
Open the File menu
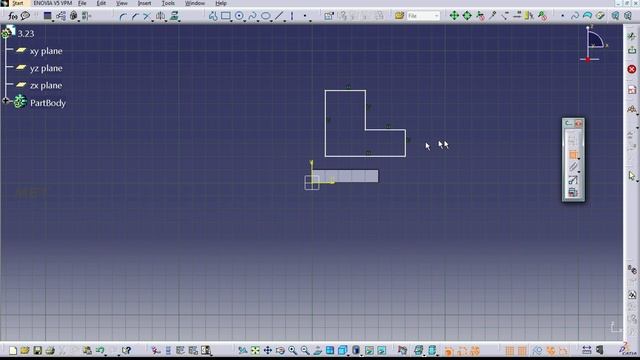(x=82, y=3)
